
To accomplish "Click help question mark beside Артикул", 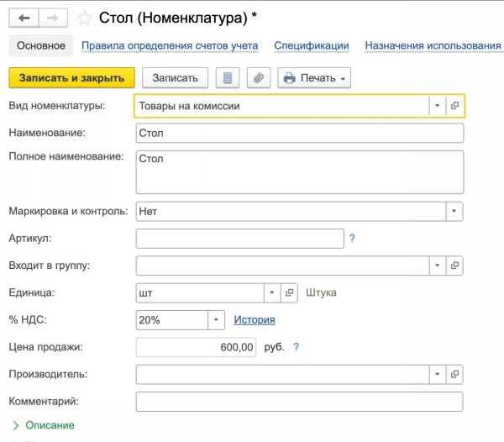I will 352,239.
